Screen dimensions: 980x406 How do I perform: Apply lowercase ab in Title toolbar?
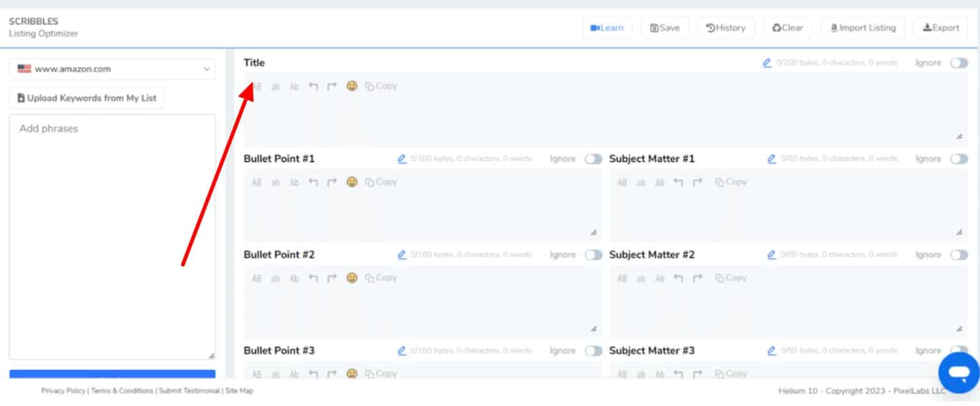tap(275, 86)
